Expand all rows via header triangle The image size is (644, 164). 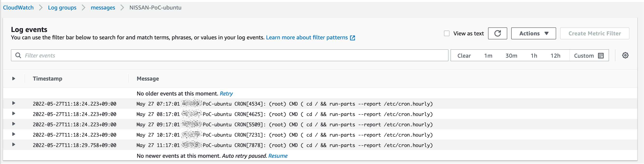(14, 79)
